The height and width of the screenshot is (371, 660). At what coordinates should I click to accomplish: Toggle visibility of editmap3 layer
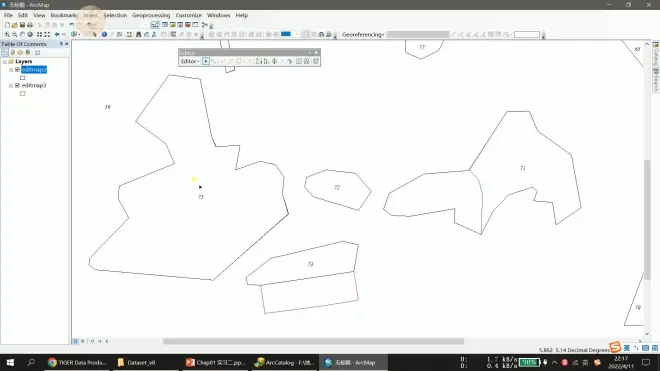(x=17, y=85)
